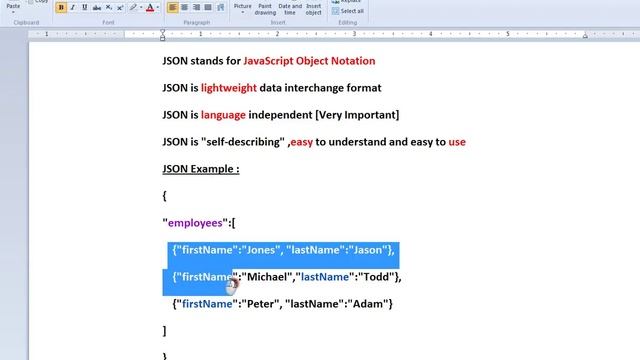
Task: Open the Paragraph settings dialog icon
Action: pyautogui.click(x=221, y=7)
